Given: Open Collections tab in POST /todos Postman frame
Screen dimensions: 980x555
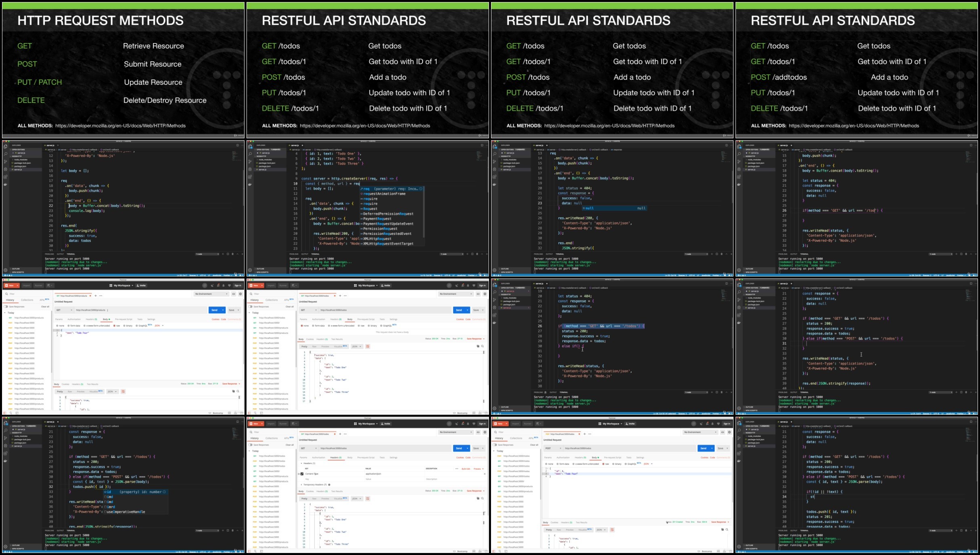Looking at the screenshot, I should pos(516,438).
